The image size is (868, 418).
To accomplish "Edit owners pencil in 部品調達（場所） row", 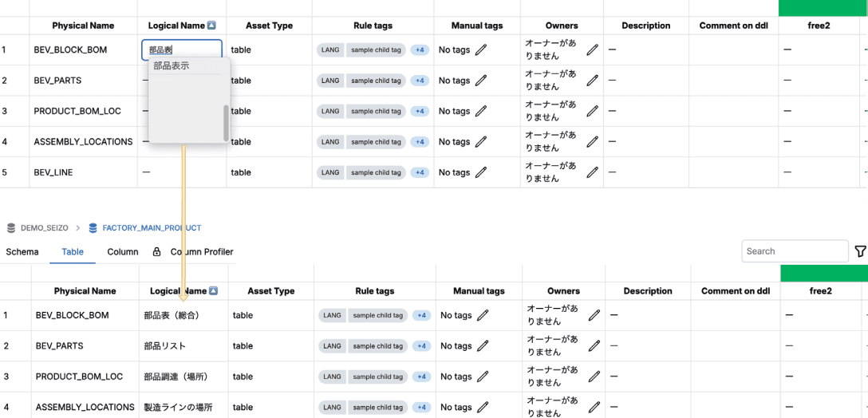I will 594,377.
